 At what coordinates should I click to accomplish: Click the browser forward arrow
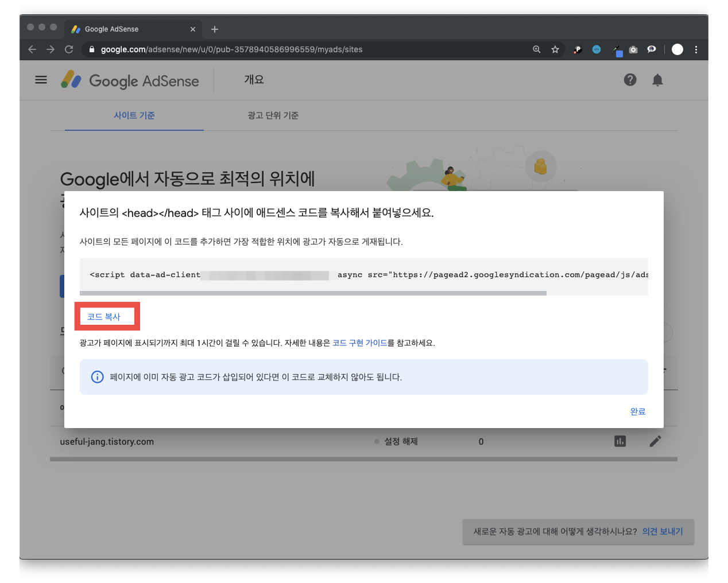coord(51,49)
